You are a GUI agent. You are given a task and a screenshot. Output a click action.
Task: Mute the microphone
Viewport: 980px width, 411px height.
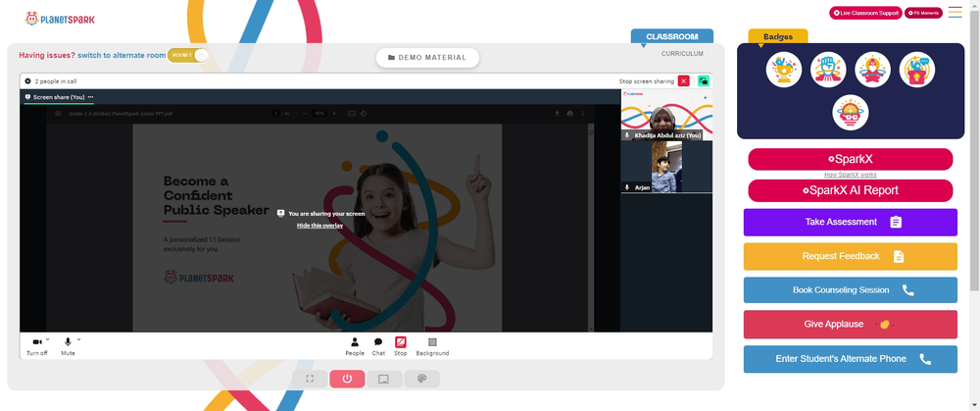pos(68,342)
